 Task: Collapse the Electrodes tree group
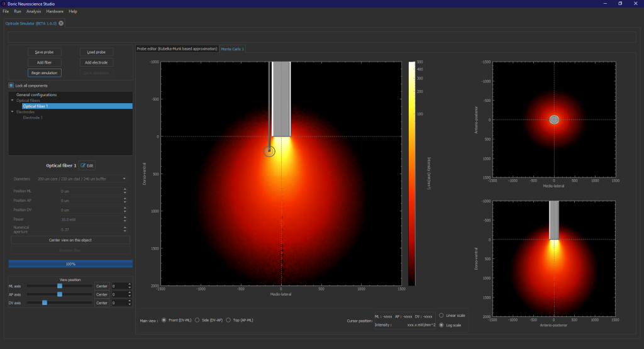tap(12, 112)
